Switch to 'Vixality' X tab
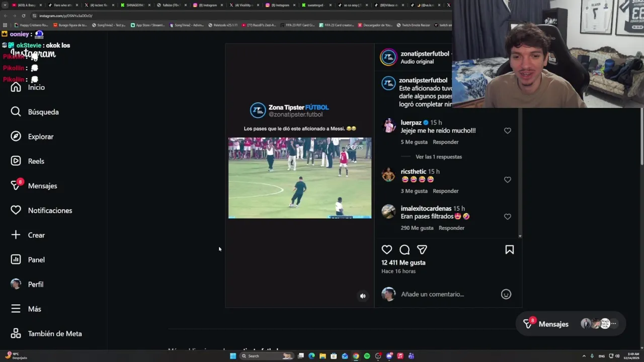The image size is (644, 362). pos(244,5)
